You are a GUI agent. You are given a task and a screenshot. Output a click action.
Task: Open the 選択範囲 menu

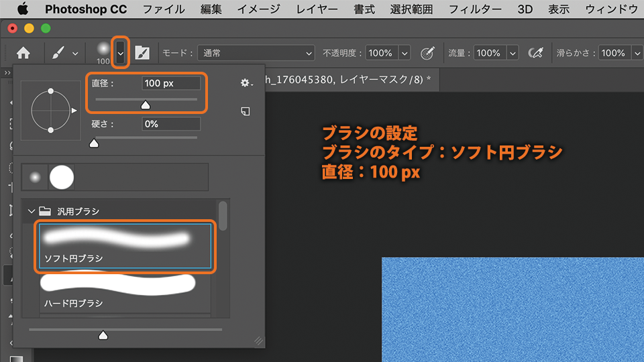pyautogui.click(x=411, y=9)
